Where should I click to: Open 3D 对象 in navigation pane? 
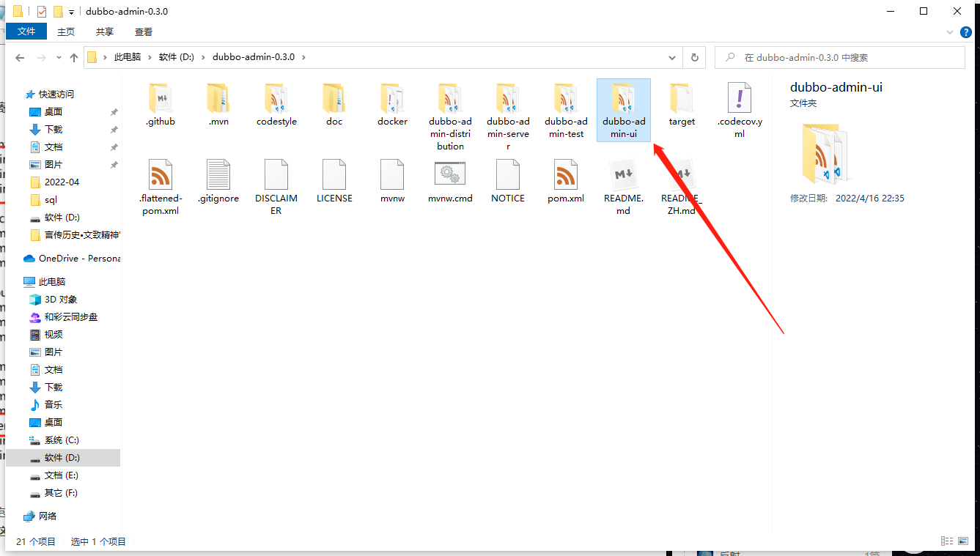point(61,299)
